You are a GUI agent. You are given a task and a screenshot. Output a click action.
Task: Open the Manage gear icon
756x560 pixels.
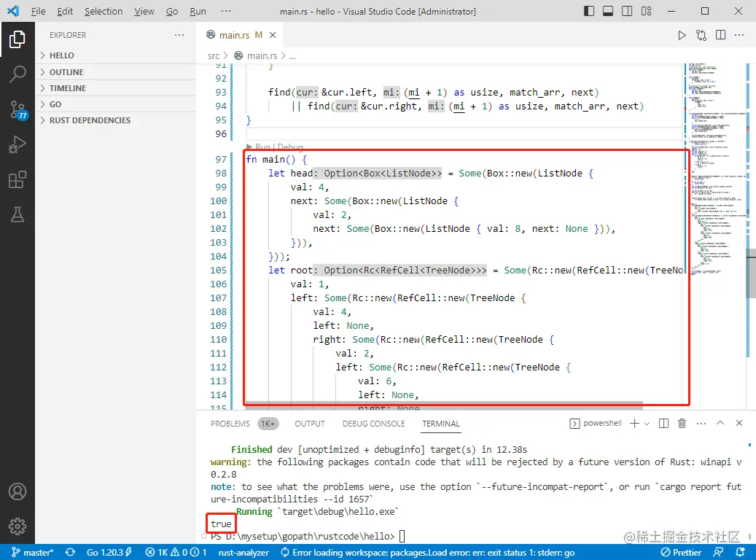point(17,526)
